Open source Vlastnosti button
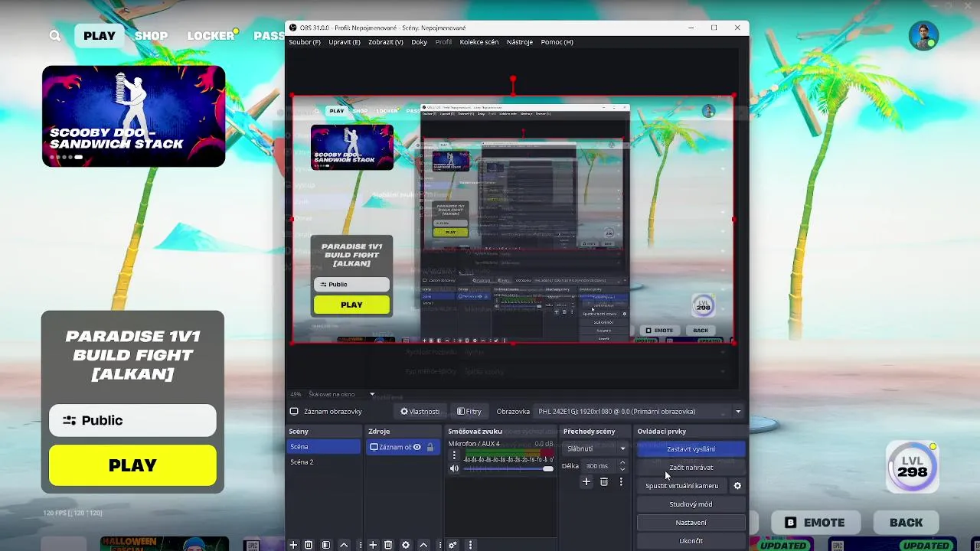This screenshot has width=980, height=551. coord(420,412)
